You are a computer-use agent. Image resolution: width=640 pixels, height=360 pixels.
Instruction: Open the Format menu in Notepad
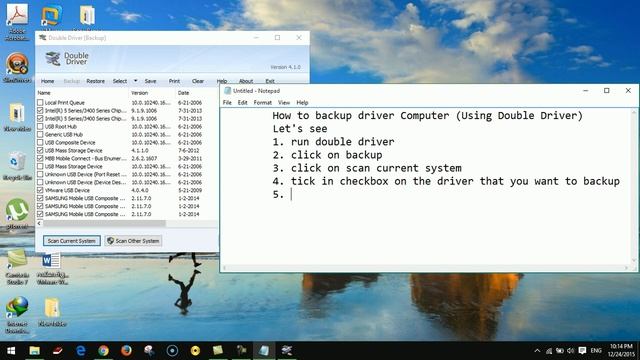(x=262, y=102)
